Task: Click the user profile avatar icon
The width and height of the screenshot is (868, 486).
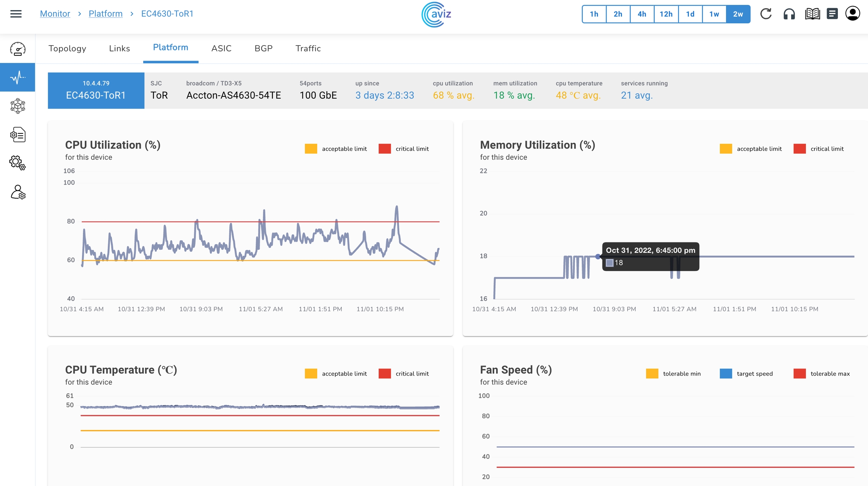Action: point(853,14)
